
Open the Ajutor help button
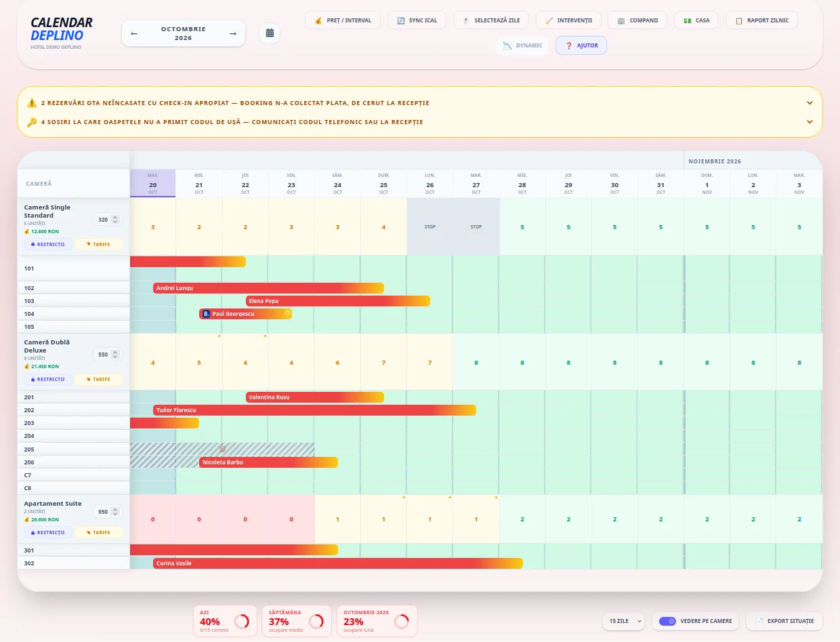(581, 45)
